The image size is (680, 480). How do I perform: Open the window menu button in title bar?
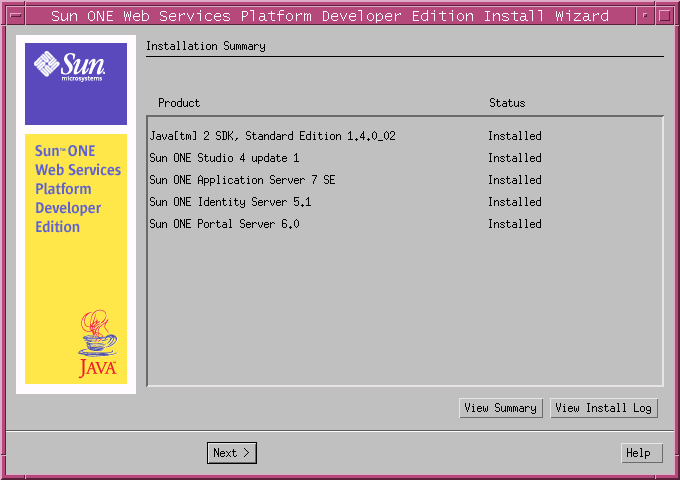[x=16, y=16]
